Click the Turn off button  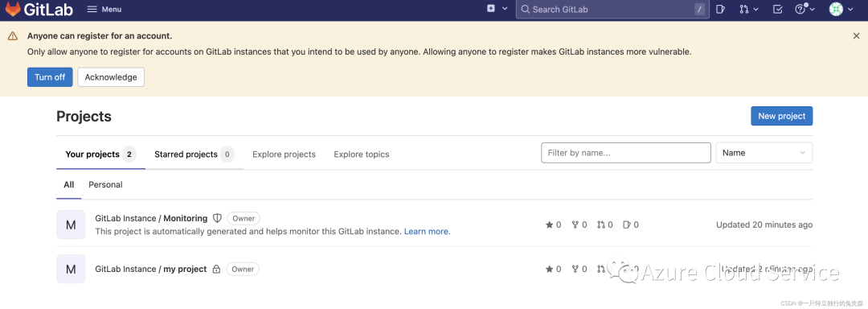(50, 77)
